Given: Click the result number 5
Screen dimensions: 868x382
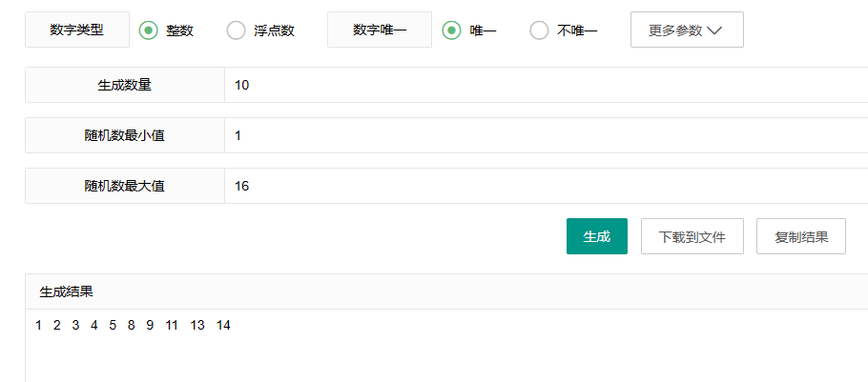Looking at the screenshot, I should [113, 326].
